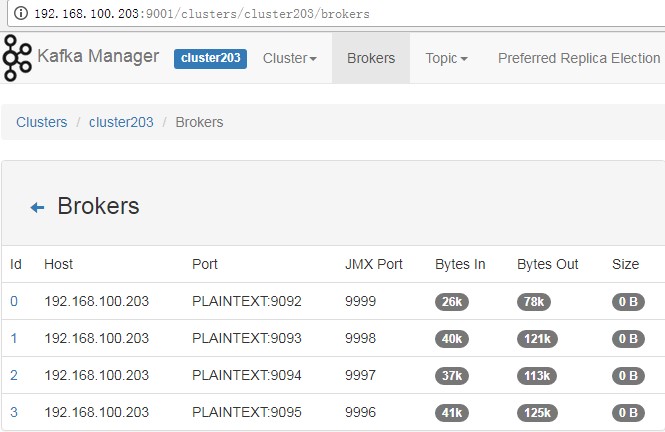
Task: Click host cell of broker 2 row
Action: (97, 375)
